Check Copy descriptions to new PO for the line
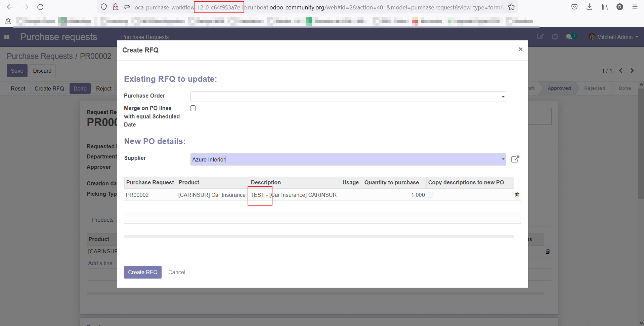644x326 pixels. coord(431,194)
